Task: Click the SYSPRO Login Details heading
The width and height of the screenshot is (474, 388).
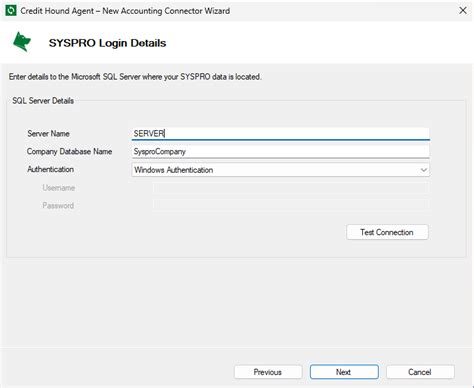Action: [107, 43]
